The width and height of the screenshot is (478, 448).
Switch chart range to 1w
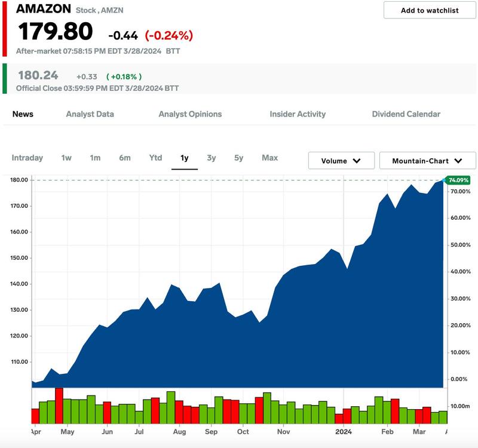[66, 158]
